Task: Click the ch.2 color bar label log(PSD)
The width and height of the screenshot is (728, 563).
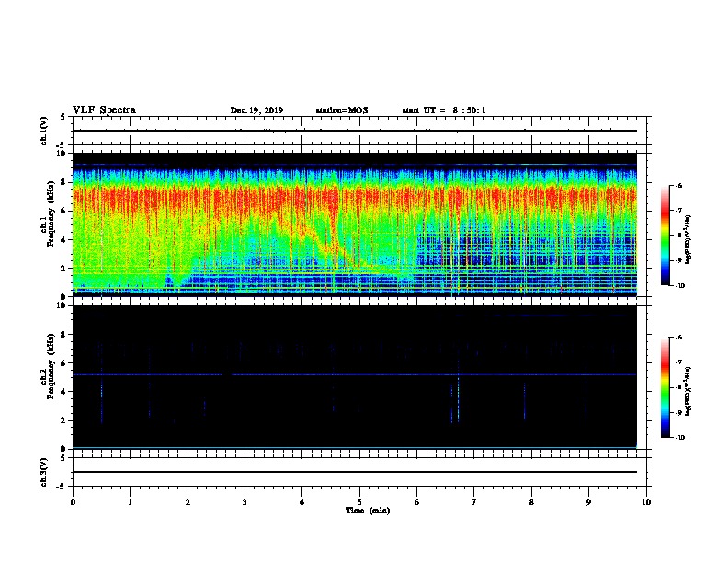Action: 688,391
